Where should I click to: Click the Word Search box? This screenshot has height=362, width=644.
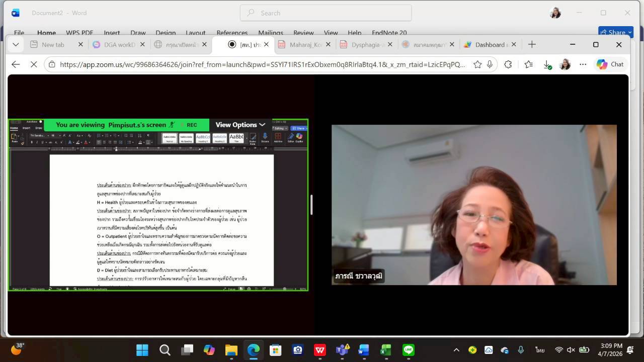[326, 13]
